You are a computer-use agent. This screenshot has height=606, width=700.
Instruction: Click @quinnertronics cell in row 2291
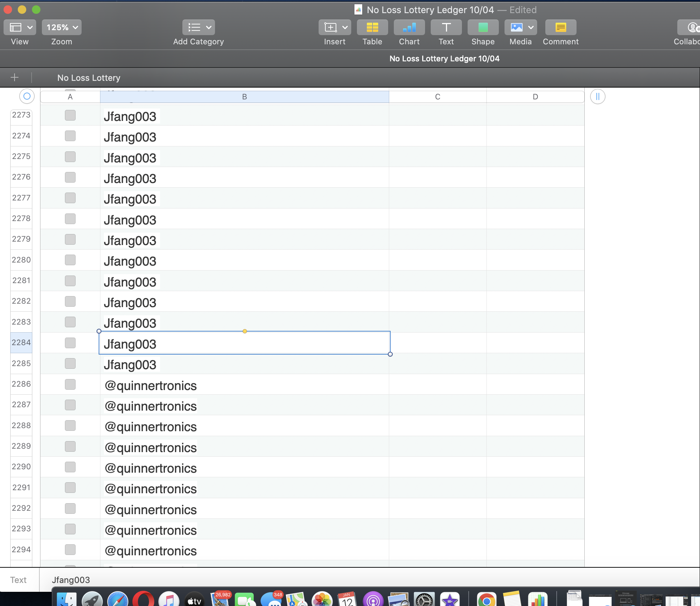point(244,488)
